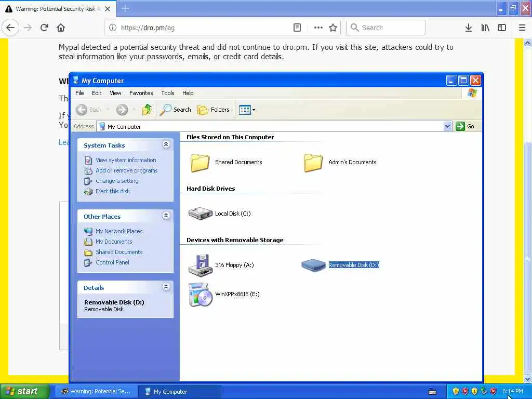532x399 pixels.
Task: Collapse the Details panel
Action: point(166,287)
